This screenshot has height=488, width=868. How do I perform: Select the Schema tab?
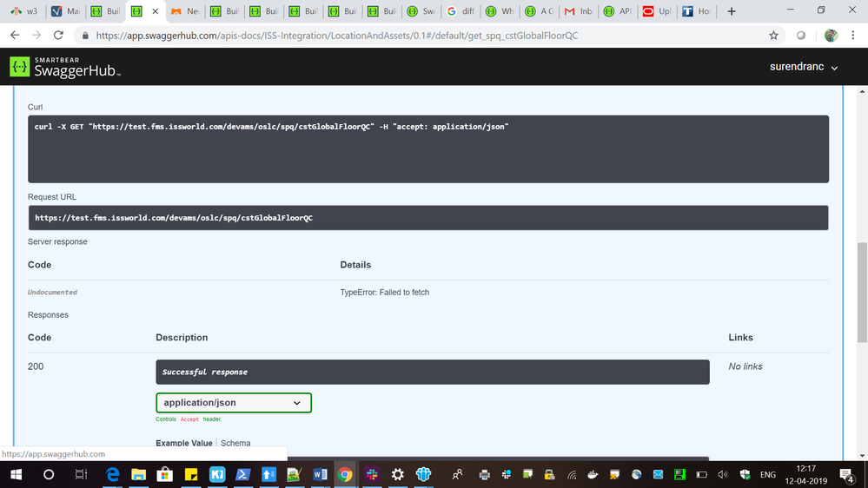coord(235,443)
